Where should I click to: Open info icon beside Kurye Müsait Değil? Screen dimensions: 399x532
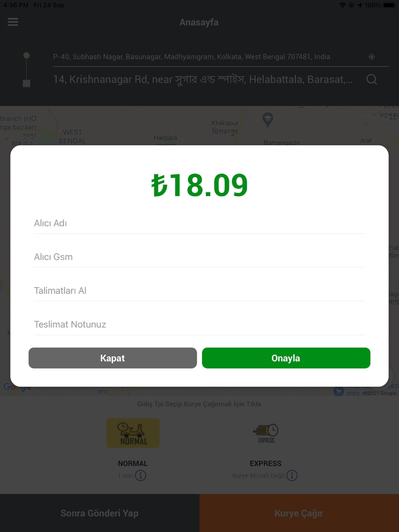click(x=292, y=475)
